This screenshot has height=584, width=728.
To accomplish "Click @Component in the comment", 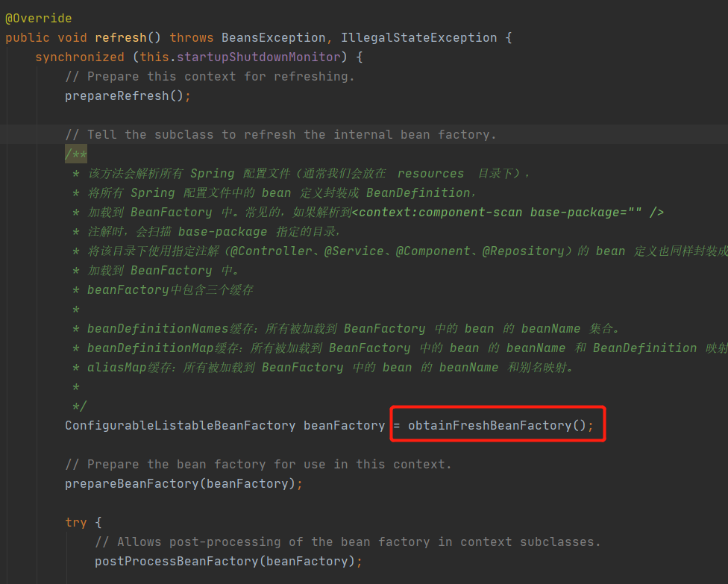I will (433, 251).
